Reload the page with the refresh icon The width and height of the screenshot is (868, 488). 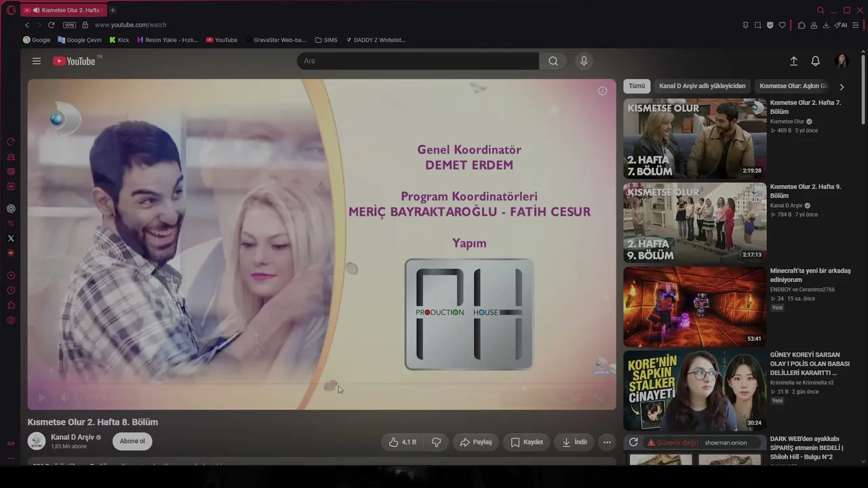[x=51, y=25]
